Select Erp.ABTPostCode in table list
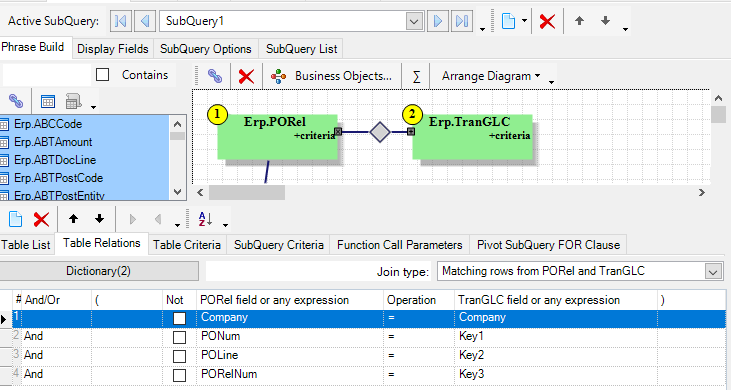Screen dimensions: 731x390 tap(58, 178)
